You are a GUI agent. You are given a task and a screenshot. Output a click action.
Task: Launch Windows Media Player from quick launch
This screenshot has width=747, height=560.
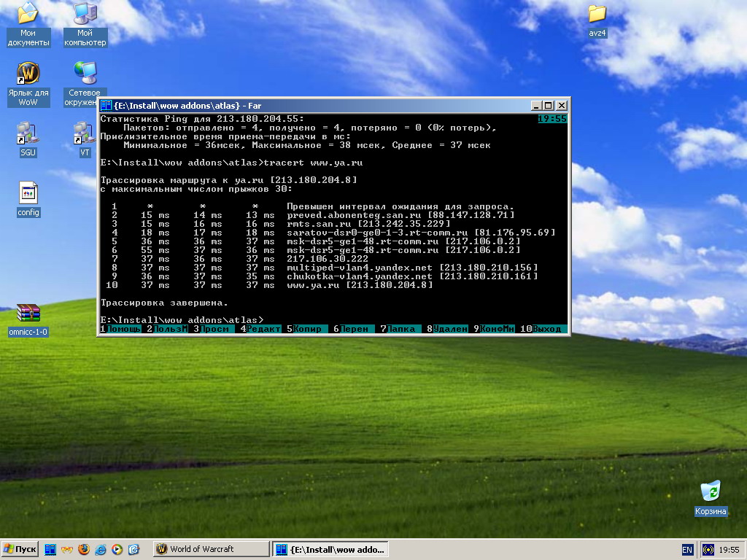117,549
